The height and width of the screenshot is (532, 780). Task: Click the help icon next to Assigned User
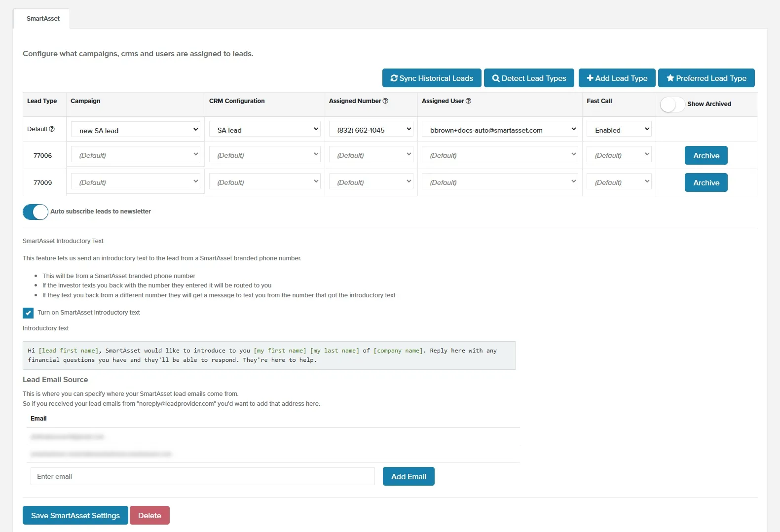click(468, 101)
